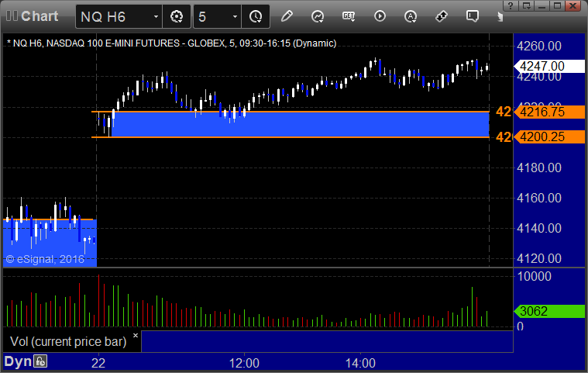Open the chart comment bubble icon
This screenshot has width=588, height=373.
click(x=472, y=16)
